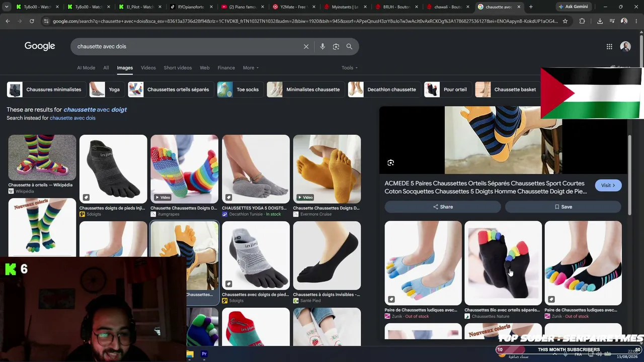The width and height of the screenshot is (644, 362).
Task: Open Premiere Pro from the taskbar
Action: 204,354
